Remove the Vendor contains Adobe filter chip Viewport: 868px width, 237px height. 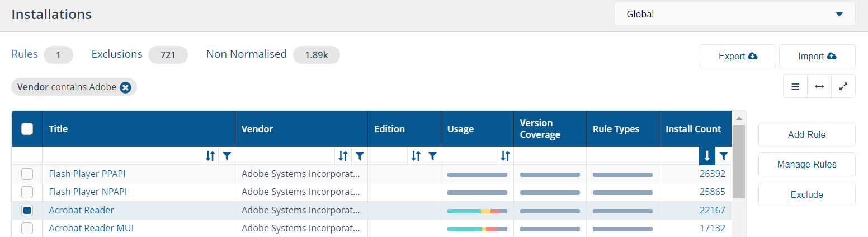tap(125, 87)
